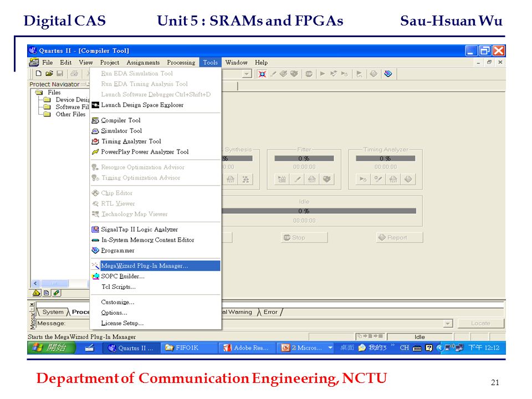Switch to the Error message tab

pos(270,312)
